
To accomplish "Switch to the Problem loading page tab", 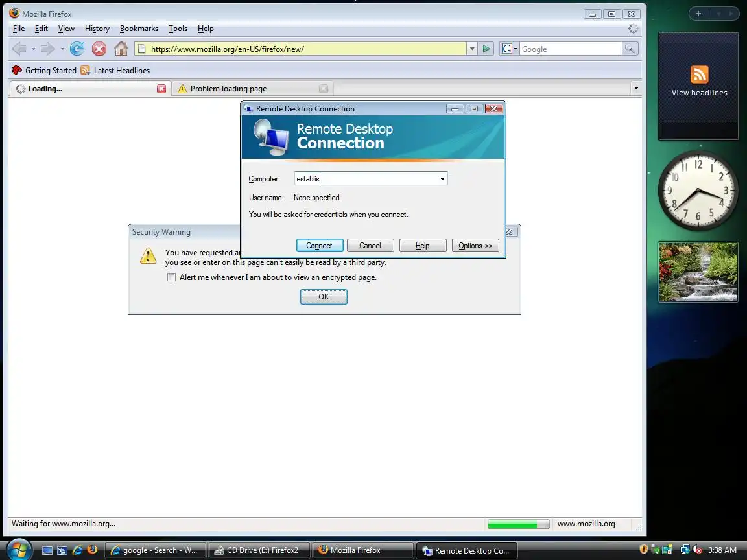I will tap(252, 89).
